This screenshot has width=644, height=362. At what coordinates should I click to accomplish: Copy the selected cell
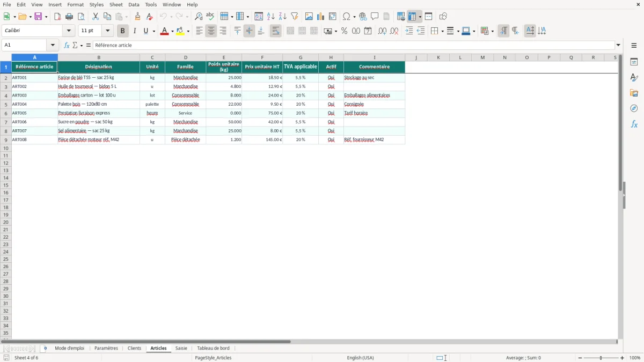tap(107, 17)
